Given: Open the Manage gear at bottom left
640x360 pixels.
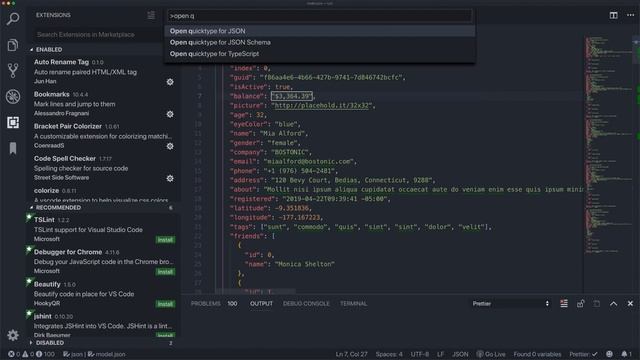Looking at the screenshot, I should coord(13,335).
